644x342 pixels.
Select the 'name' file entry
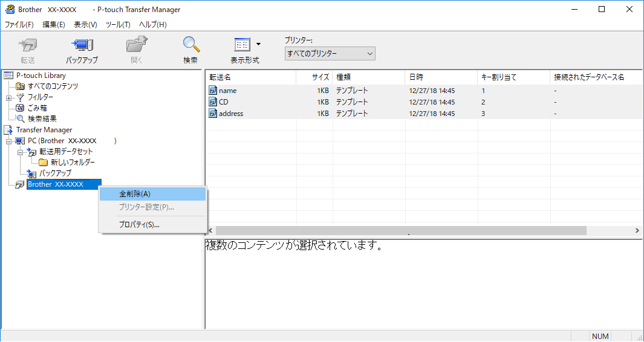227,90
